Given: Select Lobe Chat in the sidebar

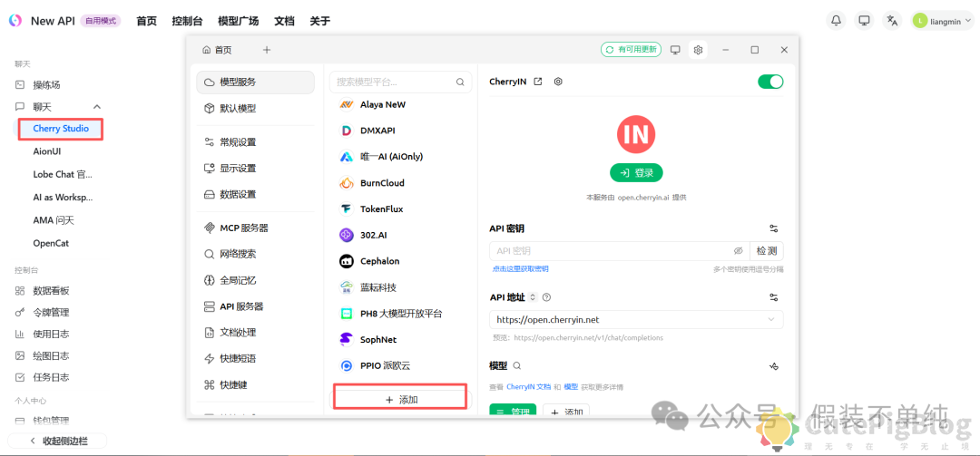Looking at the screenshot, I should coord(63,174).
